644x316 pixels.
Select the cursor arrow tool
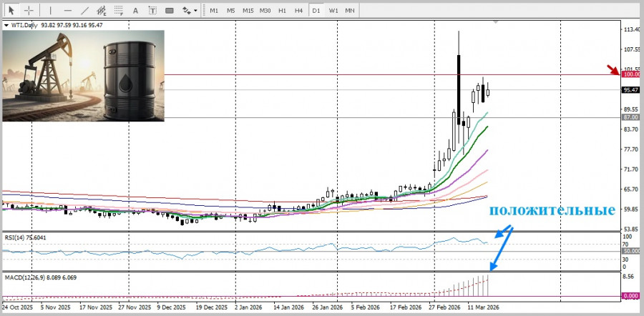[11, 11]
